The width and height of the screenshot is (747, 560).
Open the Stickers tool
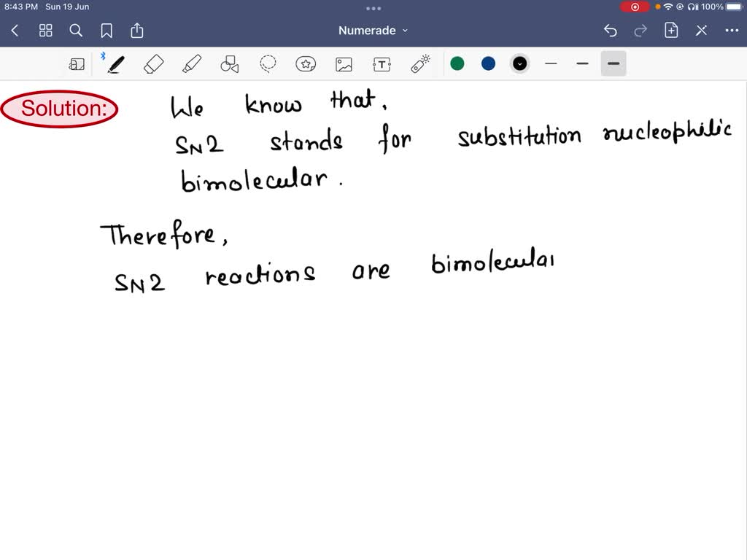306,63
